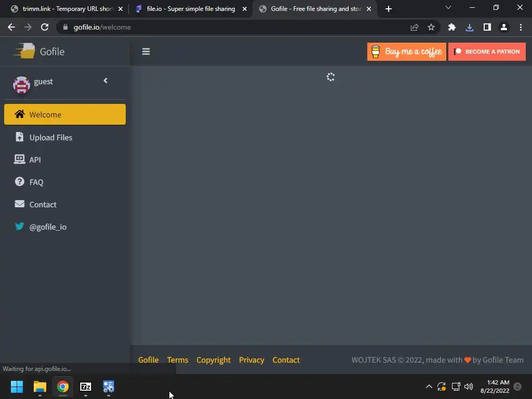Open File Explorer from taskbar
Viewport: 532px width, 399px height.
point(39,387)
